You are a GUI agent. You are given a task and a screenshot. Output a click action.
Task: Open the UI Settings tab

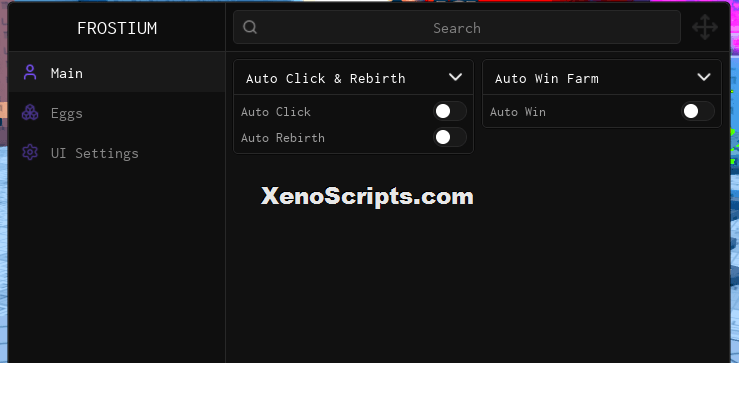point(117,152)
